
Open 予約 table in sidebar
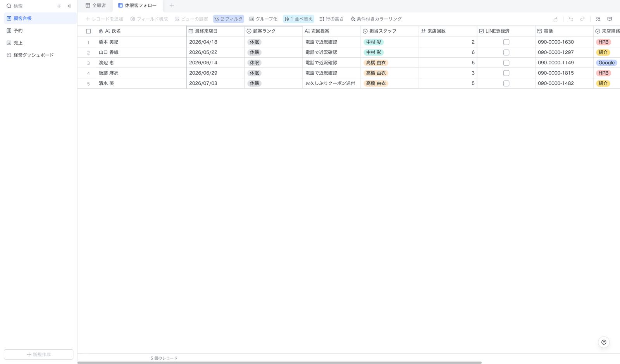[x=40, y=31]
